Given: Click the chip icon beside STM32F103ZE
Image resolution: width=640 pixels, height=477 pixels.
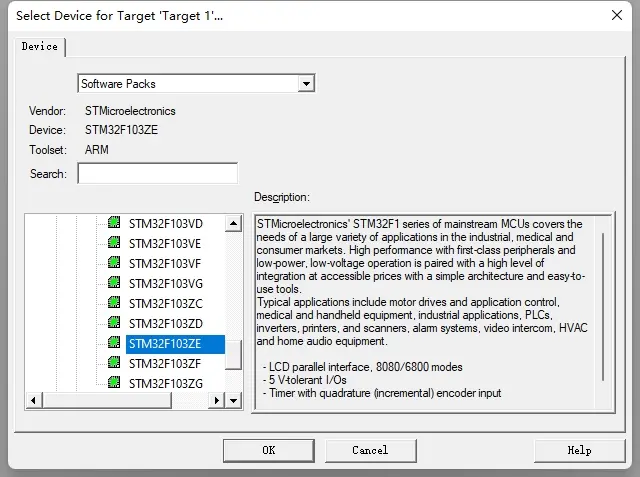Looking at the screenshot, I should 114,343.
